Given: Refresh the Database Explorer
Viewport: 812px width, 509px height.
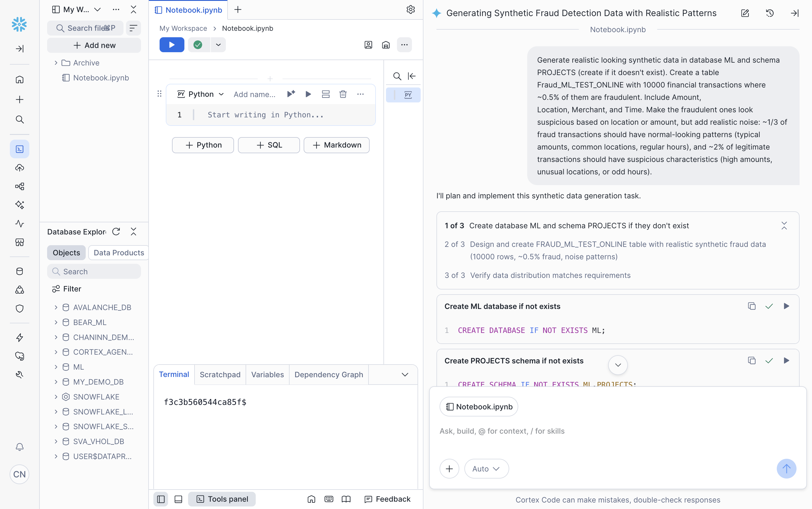Looking at the screenshot, I should point(116,232).
